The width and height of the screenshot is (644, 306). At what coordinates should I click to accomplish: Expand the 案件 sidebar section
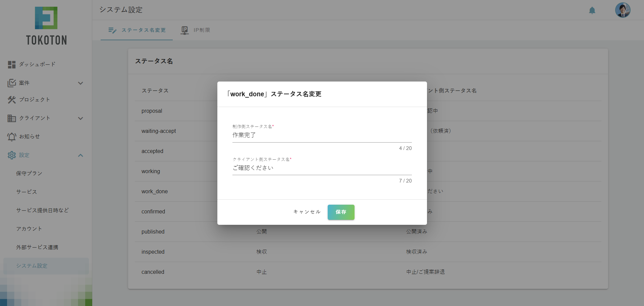(80, 83)
